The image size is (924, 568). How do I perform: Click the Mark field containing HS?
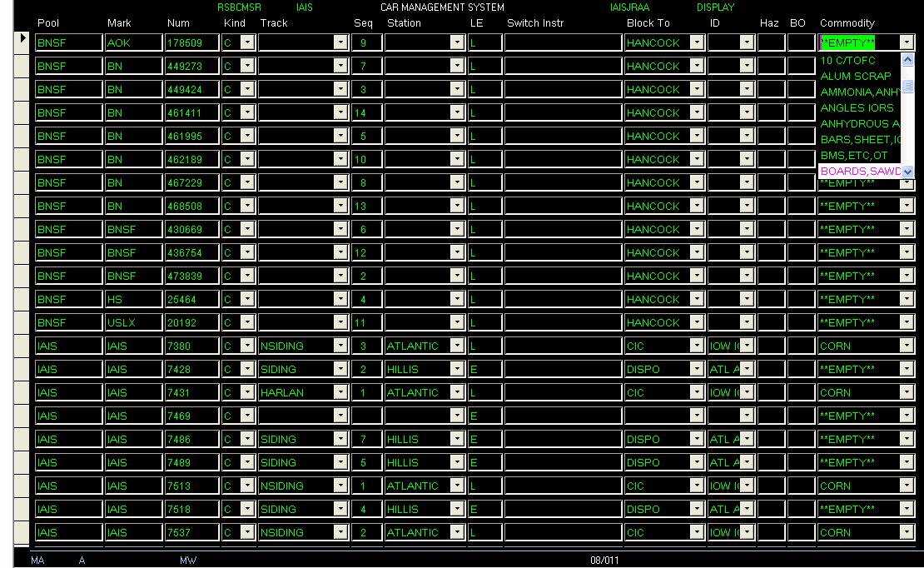pyautogui.click(x=134, y=299)
